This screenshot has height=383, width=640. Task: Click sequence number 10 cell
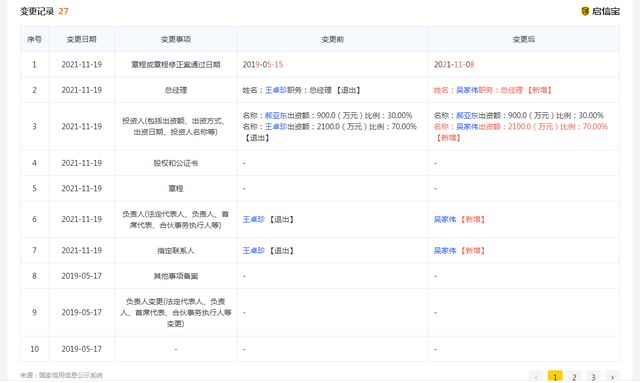tap(34, 349)
